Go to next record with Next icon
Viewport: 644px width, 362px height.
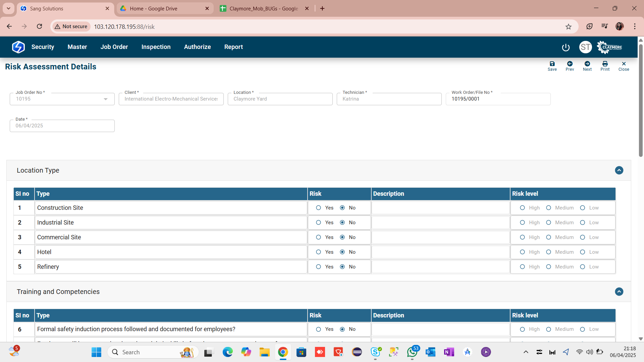coord(587,66)
